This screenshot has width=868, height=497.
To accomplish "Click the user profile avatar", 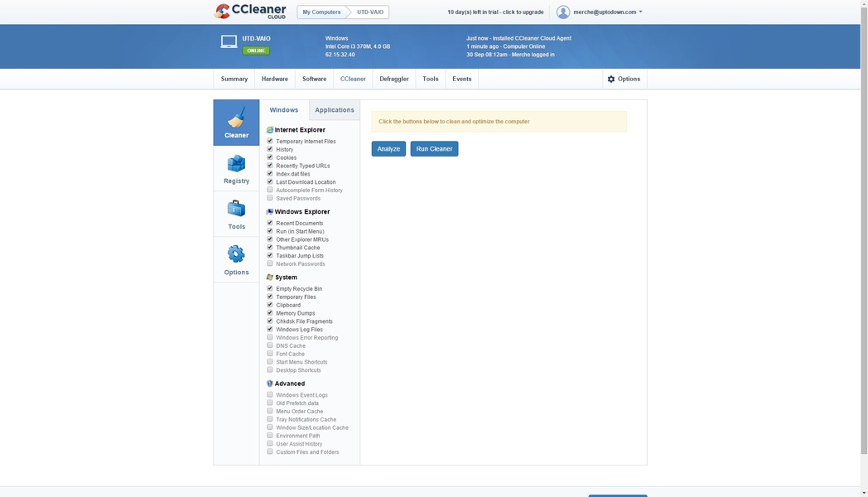I will 562,12.
